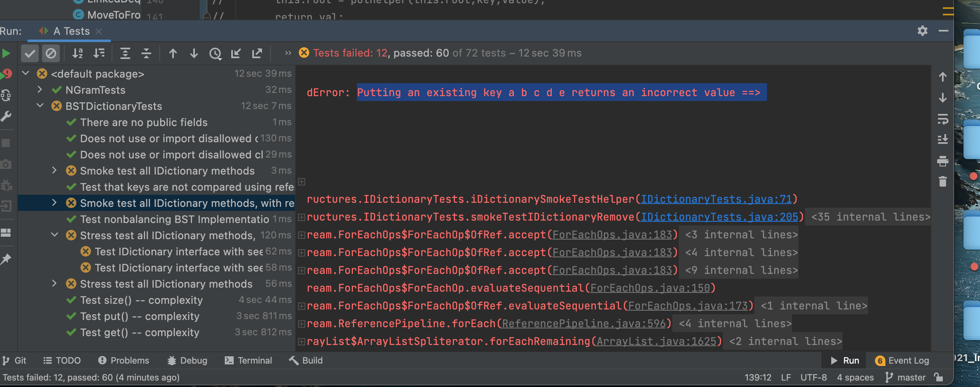The height and width of the screenshot is (387, 980).
Task: Follow the IDictionaryTests.java:205 link
Action: click(719, 217)
